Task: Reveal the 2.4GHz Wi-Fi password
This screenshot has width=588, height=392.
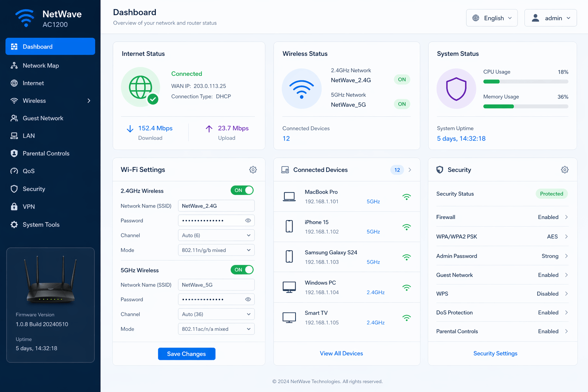Action: (x=248, y=220)
